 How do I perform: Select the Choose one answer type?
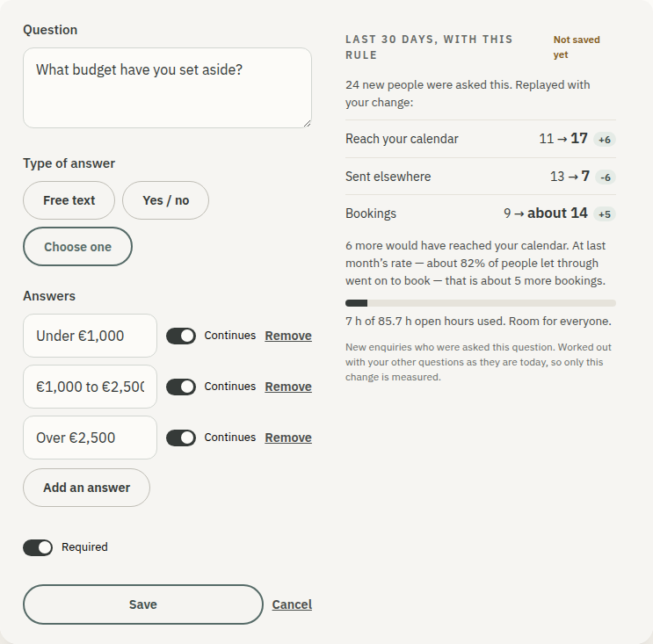[x=78, y=247]
